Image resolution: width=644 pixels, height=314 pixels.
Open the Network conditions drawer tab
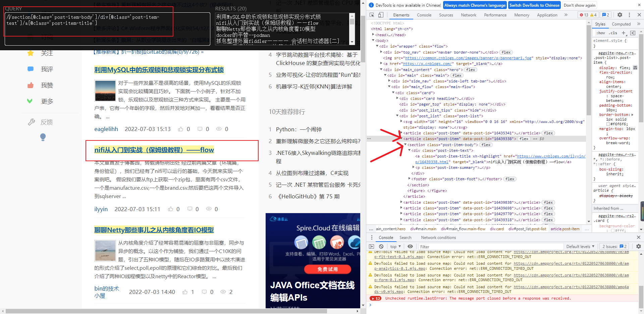coord(438,237)
